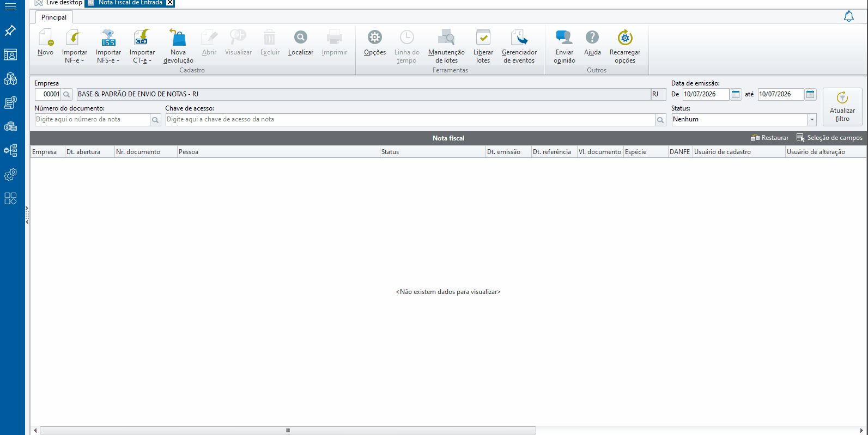Switch to the Live desktop tab

(x=59, y=3)
